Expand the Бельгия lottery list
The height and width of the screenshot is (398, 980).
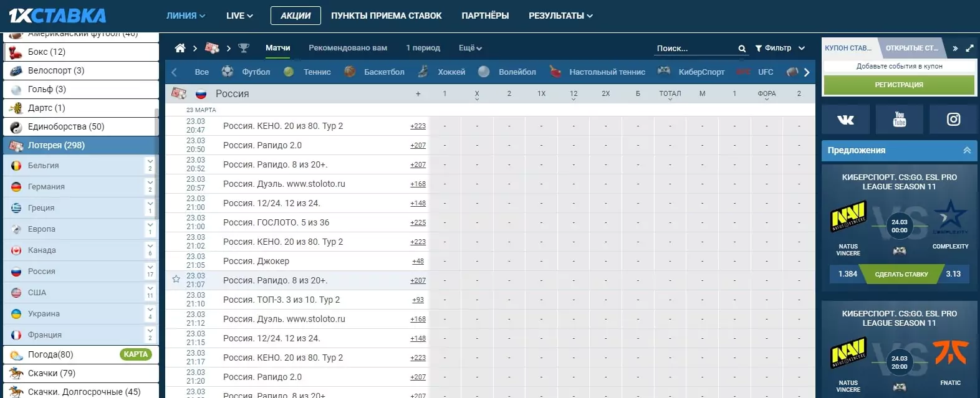pyautogui.click(x=150, y=165)
